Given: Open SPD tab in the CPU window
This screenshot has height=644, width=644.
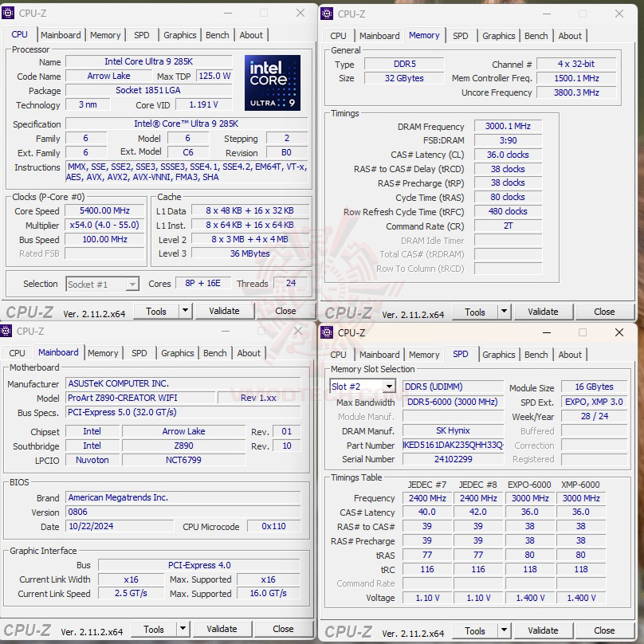Looking at the screenshot, I should [142, 35].
